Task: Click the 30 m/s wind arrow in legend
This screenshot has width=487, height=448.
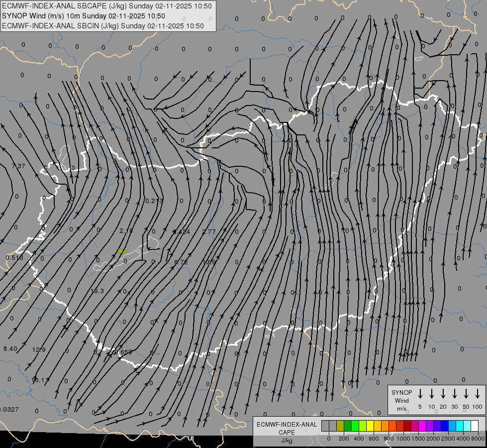Action: pyautogui.click(x=454, y=394)
